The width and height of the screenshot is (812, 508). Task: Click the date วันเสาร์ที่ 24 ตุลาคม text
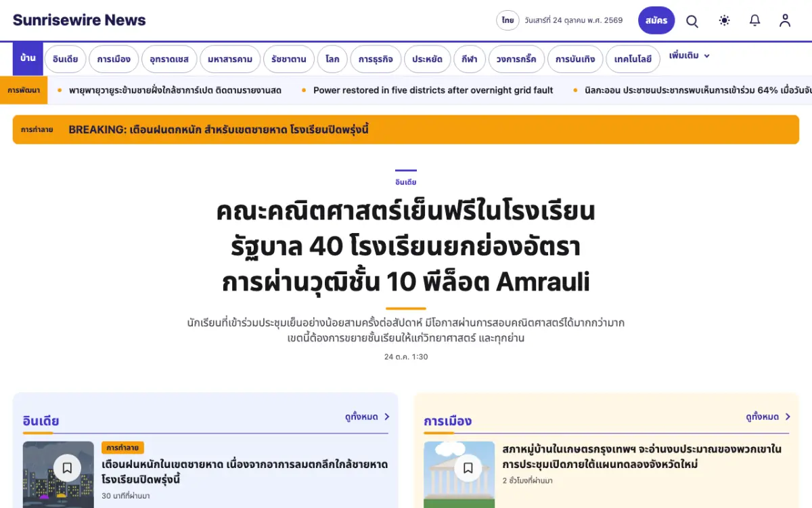coord(573,20)
